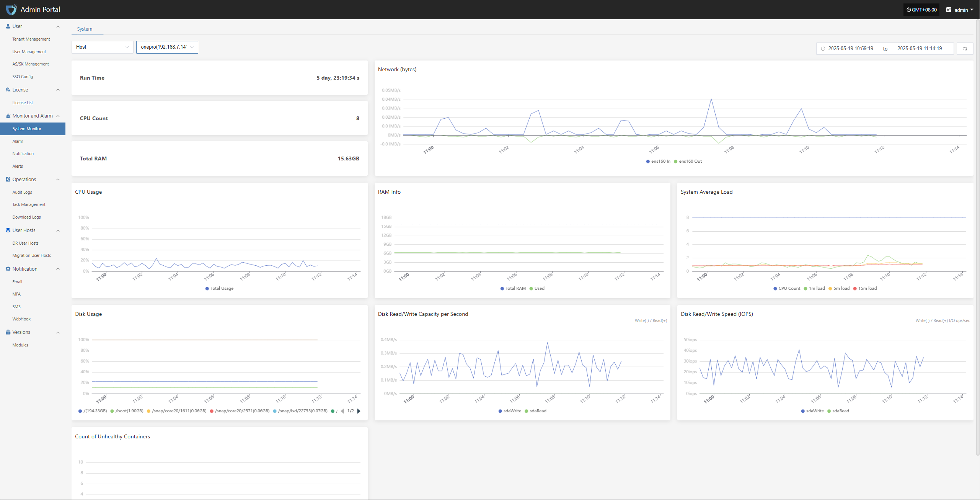980x500 pixels.
Task: Toggle ens160 In legend series
Action: (658, 161)
